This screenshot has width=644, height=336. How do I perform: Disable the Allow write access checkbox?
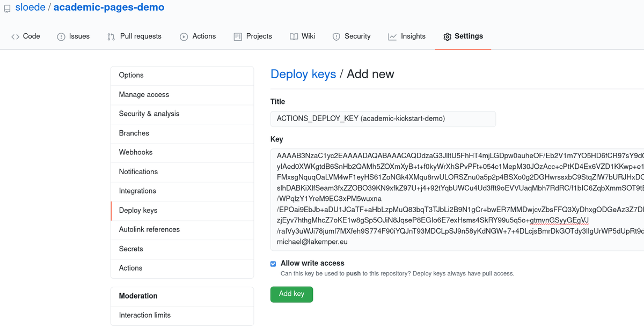pyautogui.click(x=273, y=263)
